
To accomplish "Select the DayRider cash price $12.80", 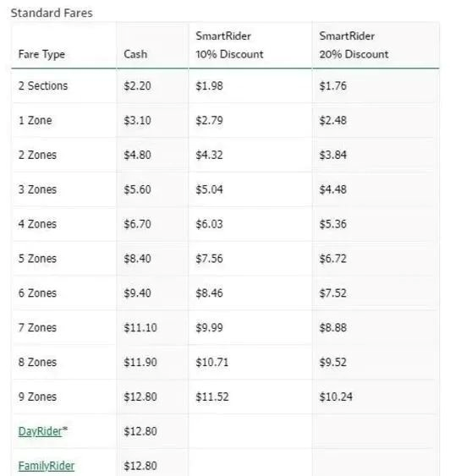I will click(x=140, y=431).
